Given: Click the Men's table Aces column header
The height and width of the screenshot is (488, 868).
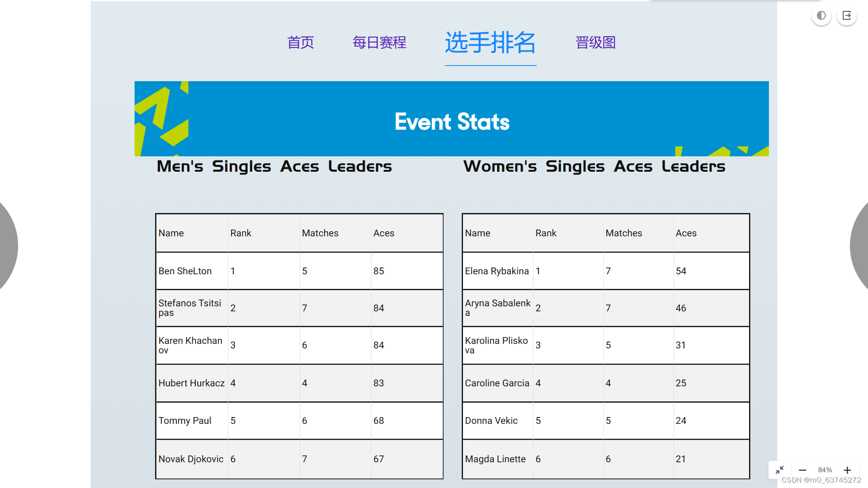Looking at the screenshot, I should (384, 233).
